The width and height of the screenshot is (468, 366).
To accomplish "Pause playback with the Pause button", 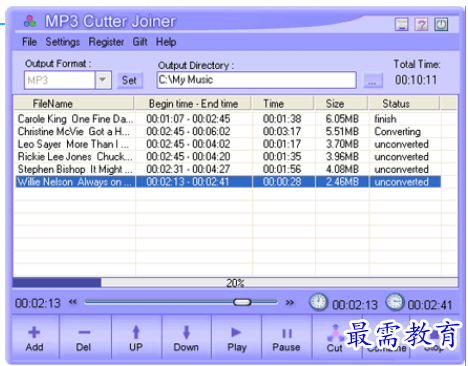I will pos(286,337).
